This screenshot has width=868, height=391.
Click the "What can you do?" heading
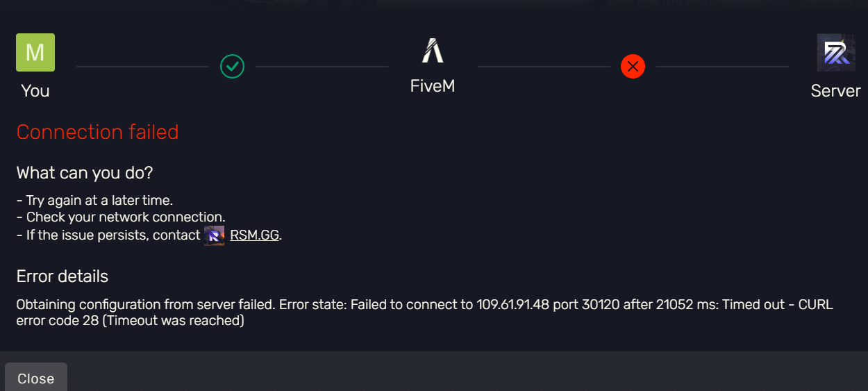click(85, 172)
